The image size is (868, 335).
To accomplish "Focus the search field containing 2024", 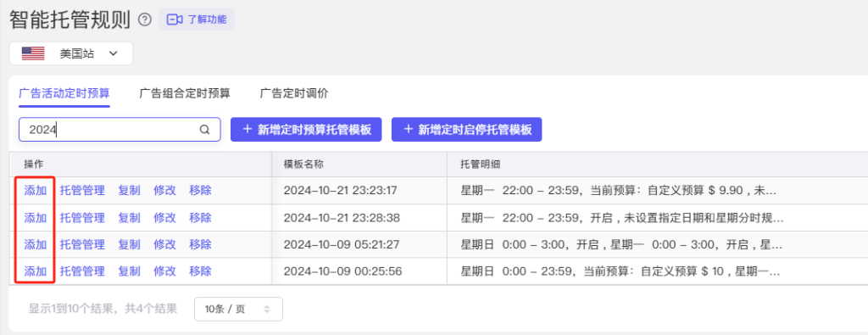I will click(x=120, y=130).
